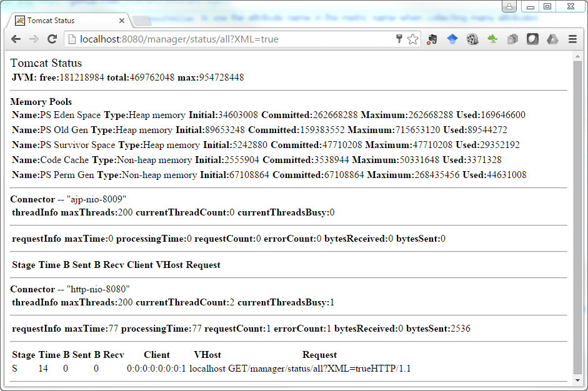Click the vertical scrollbar thumb
The image size is (588, 391).
click(x=577, y=217)
